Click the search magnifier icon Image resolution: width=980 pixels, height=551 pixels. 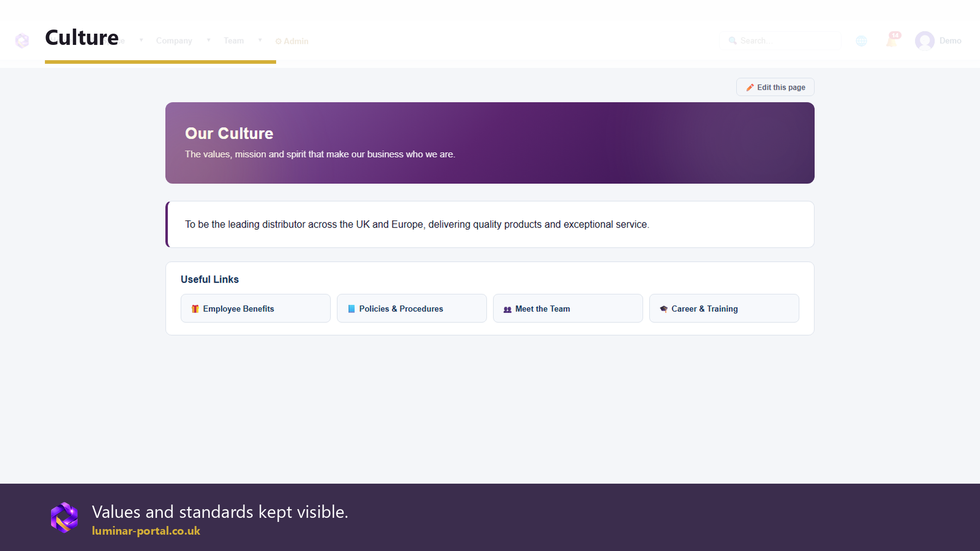732,41
